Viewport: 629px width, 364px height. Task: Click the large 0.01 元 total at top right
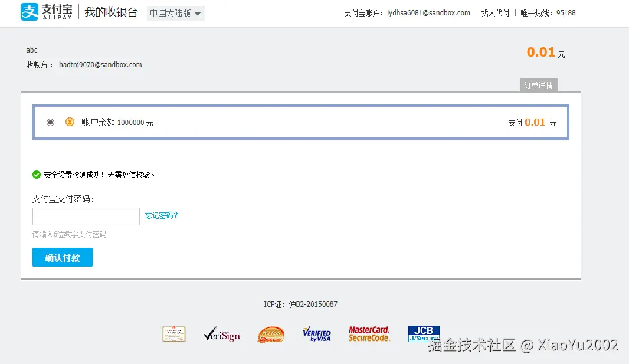[546, 52]
